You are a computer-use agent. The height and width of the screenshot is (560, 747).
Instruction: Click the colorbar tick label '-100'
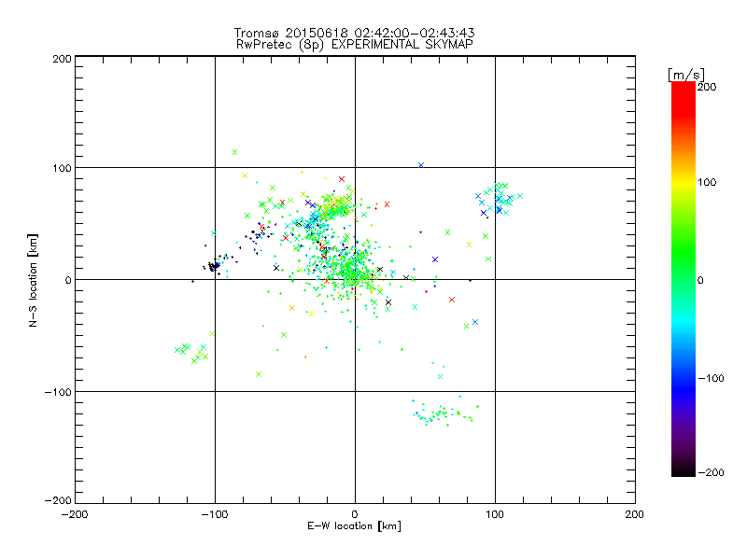click(x=711, y=378)
